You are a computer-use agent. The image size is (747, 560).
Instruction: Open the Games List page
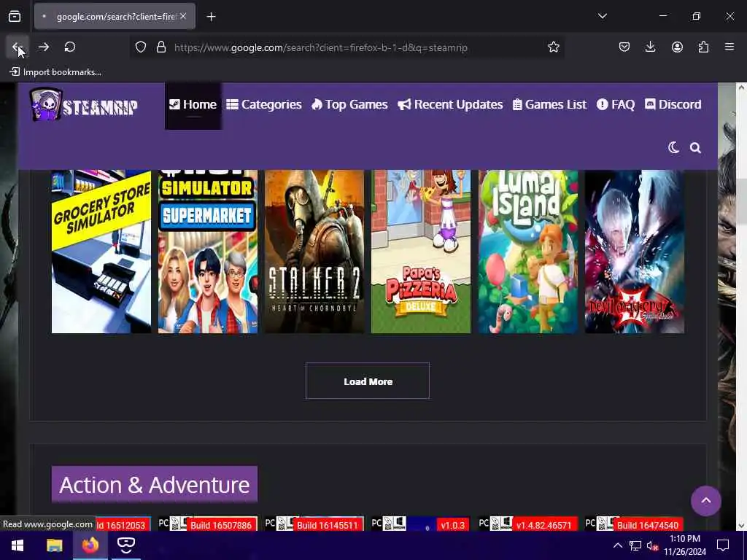pos(549,105)
